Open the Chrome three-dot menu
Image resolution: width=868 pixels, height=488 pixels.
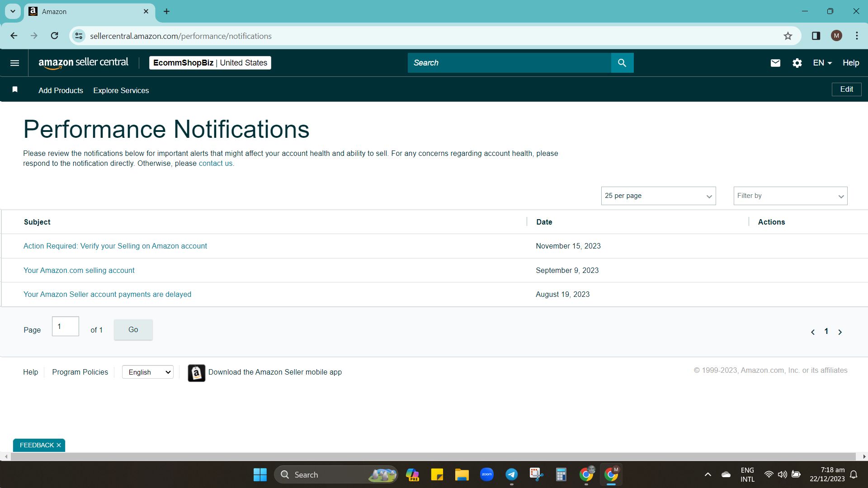coord(857,36)
